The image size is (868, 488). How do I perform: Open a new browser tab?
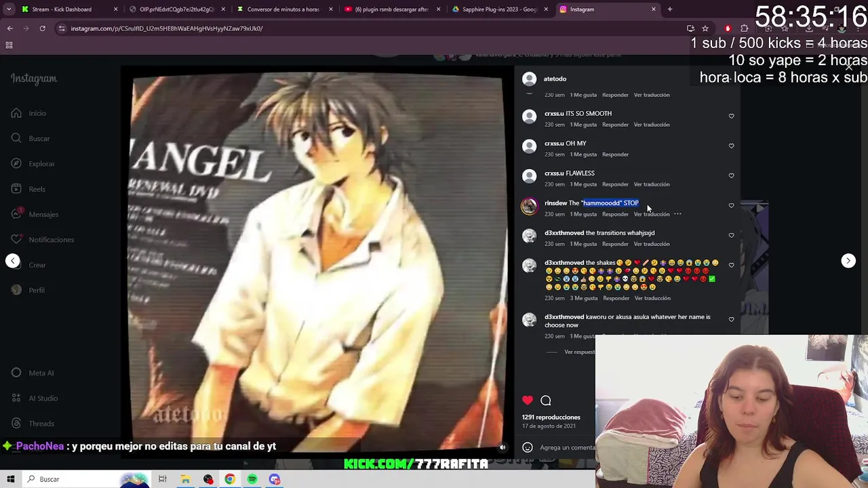pos(670,9)
